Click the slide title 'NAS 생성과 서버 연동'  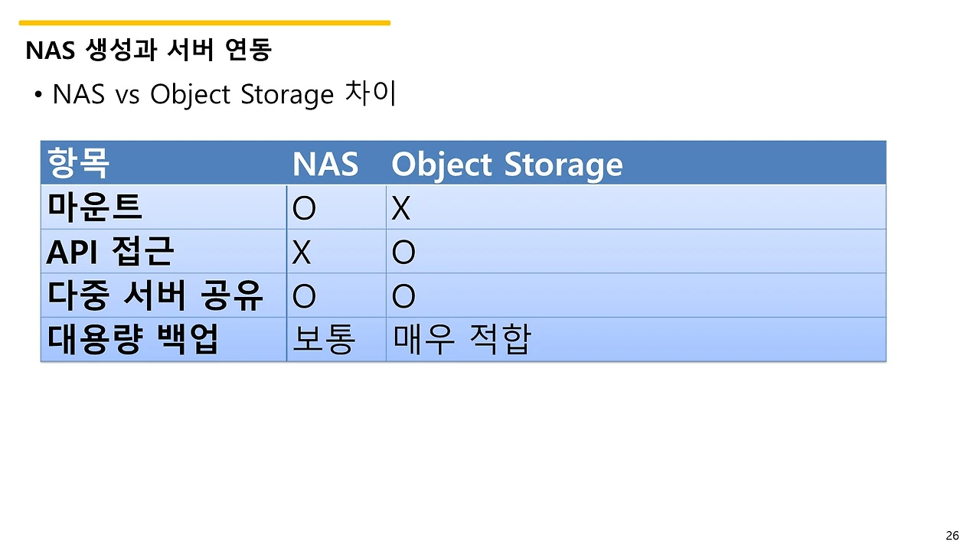coord(148,51)
